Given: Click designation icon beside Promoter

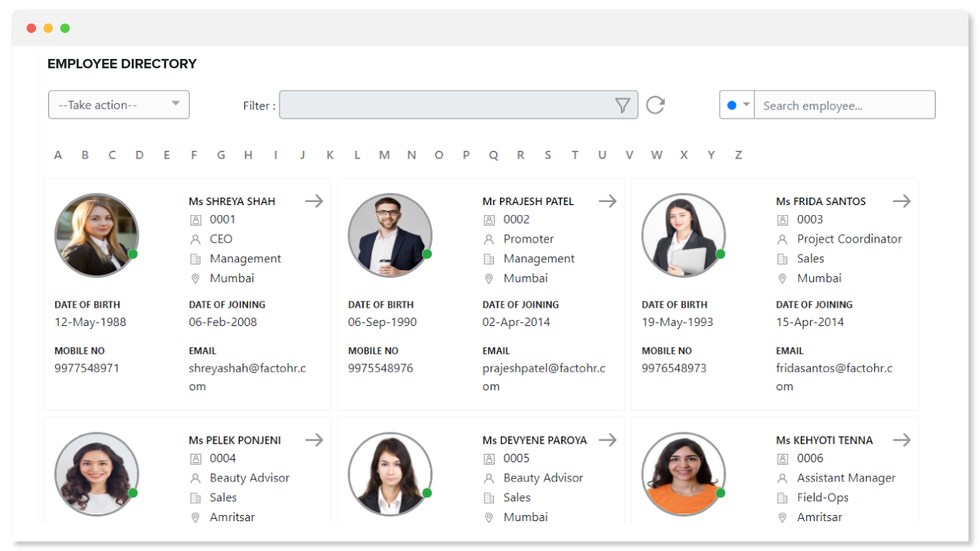Looking at the screenshot, I should [488, 240].
